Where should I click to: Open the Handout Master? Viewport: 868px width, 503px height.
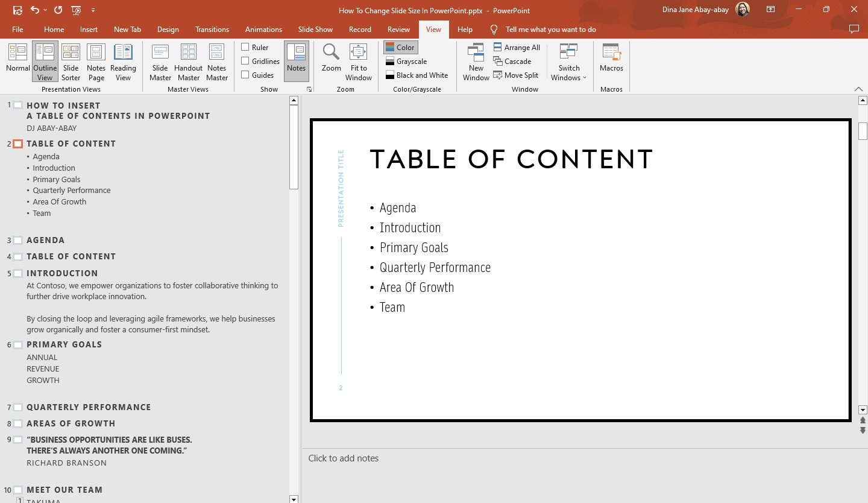click(x=188, y=60)
